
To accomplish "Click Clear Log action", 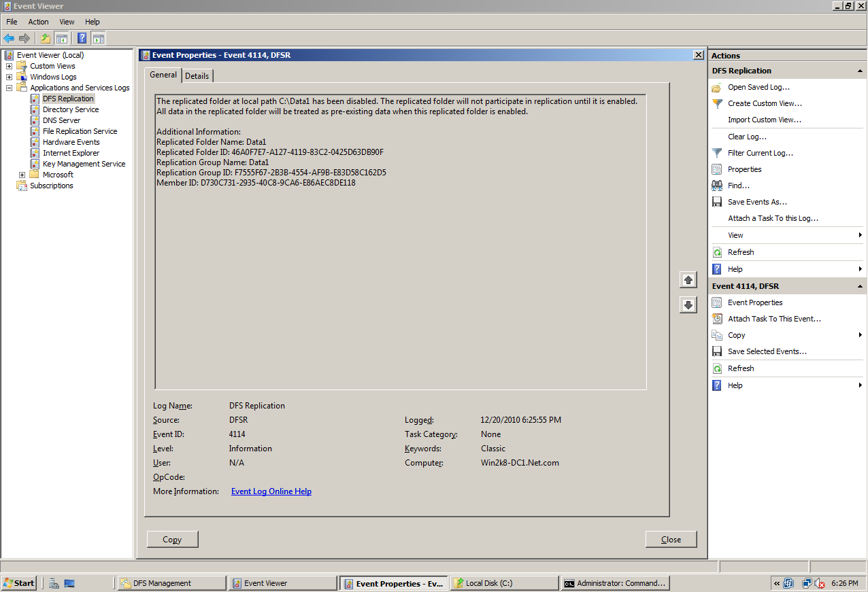I will [747, 137].
